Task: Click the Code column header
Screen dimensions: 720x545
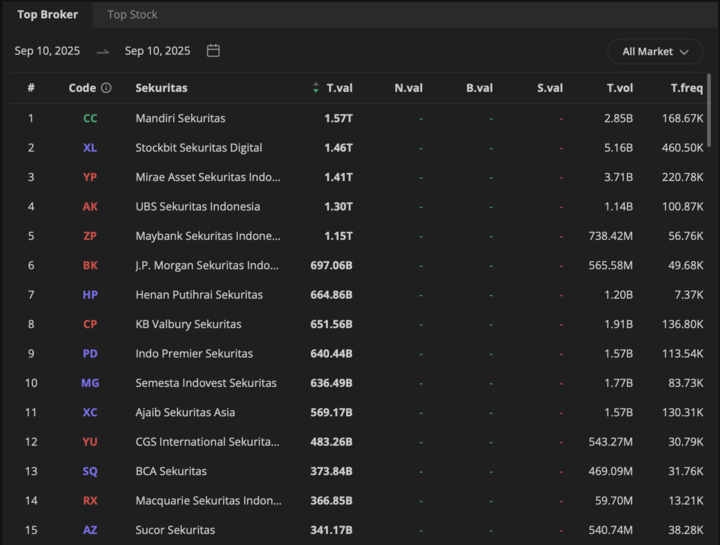Action: [82, 88]
